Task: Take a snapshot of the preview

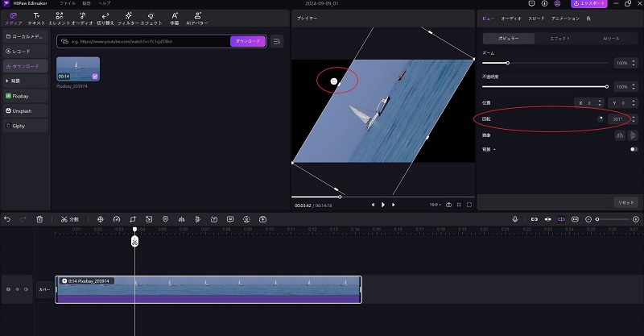Action: coord(448,205)
